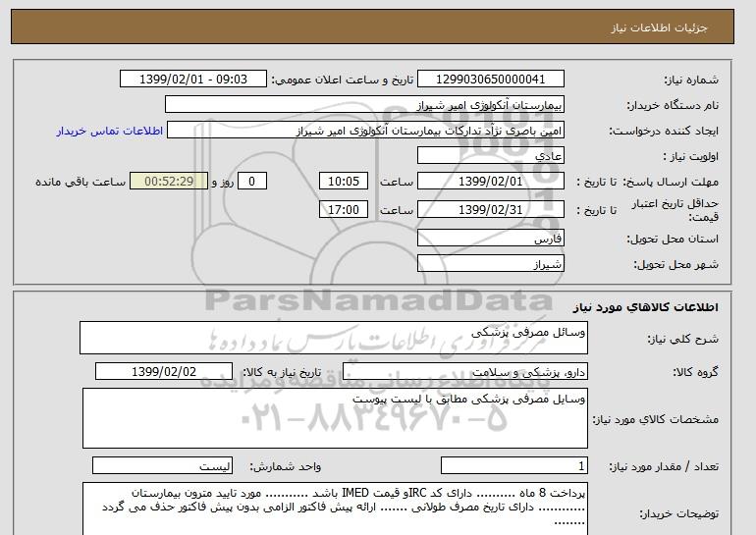The height and width of the screenshot is (535, 756).
Task: Click the buyer notes text area
Action: coord(335,508)
